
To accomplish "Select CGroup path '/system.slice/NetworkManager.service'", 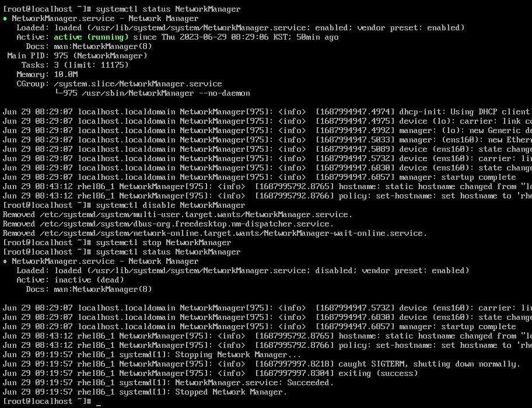I will pyautogui.click(x=138, y=83).
